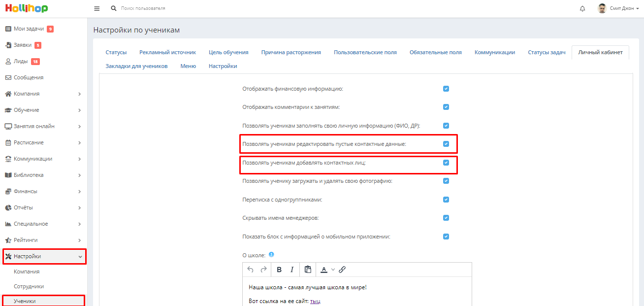Expand the Отчёты chevron
This screenshot has width=644, height=306.
[80, 208]
